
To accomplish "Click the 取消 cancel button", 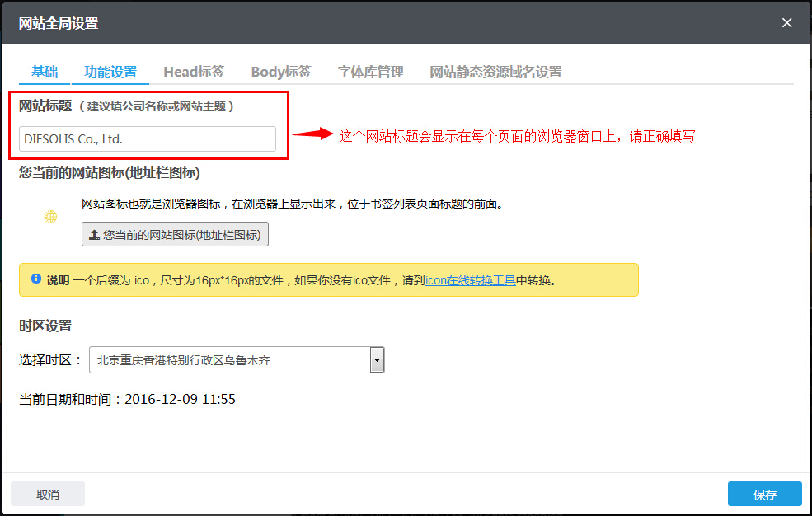I will tap(47, 494).
